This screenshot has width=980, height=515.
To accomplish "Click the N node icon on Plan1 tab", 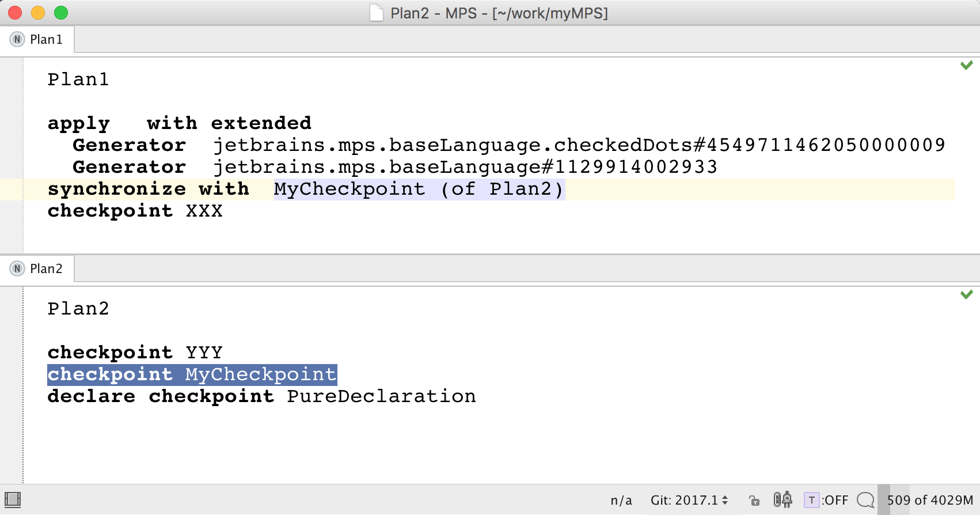I will [x=17, y=39].
